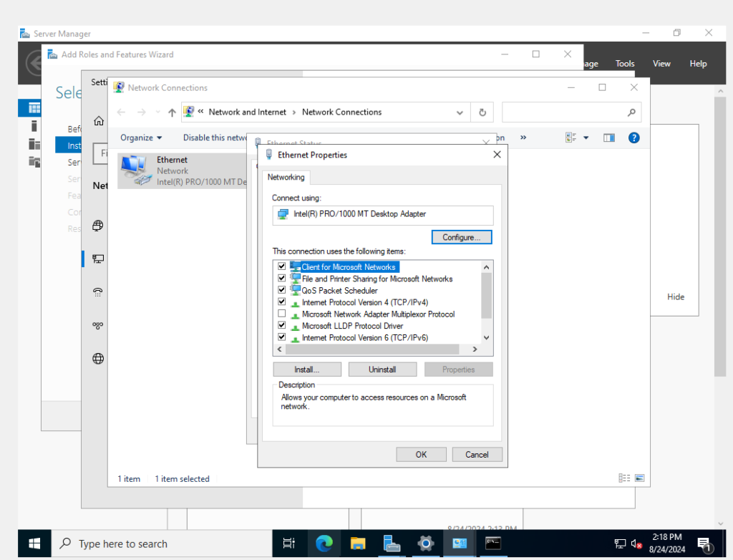Open Network Connections help

(x=634, y=137)
